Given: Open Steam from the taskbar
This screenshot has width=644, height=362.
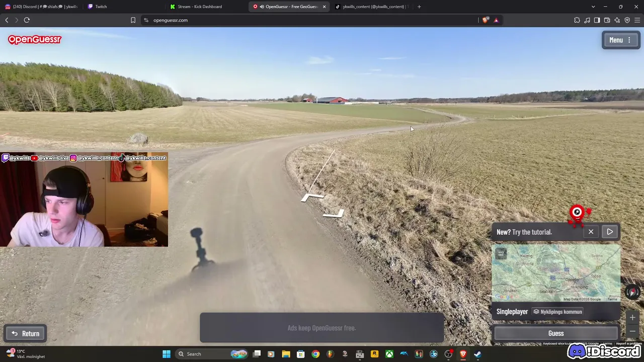Looking at the screenshot, I should pyautogui.click(x=477, y=354).
